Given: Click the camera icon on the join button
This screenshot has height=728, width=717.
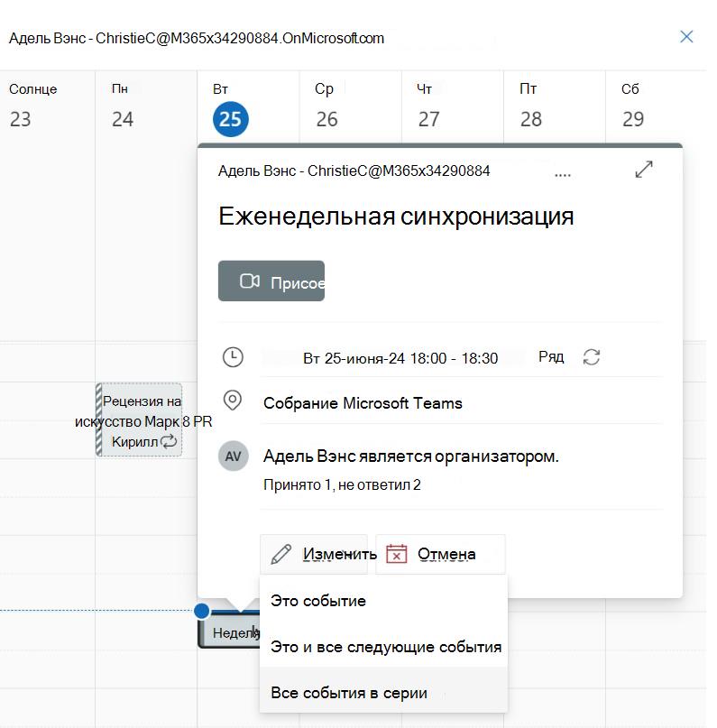Looking at the screenshot, I should pyautogui.click(x=250, y=281).
